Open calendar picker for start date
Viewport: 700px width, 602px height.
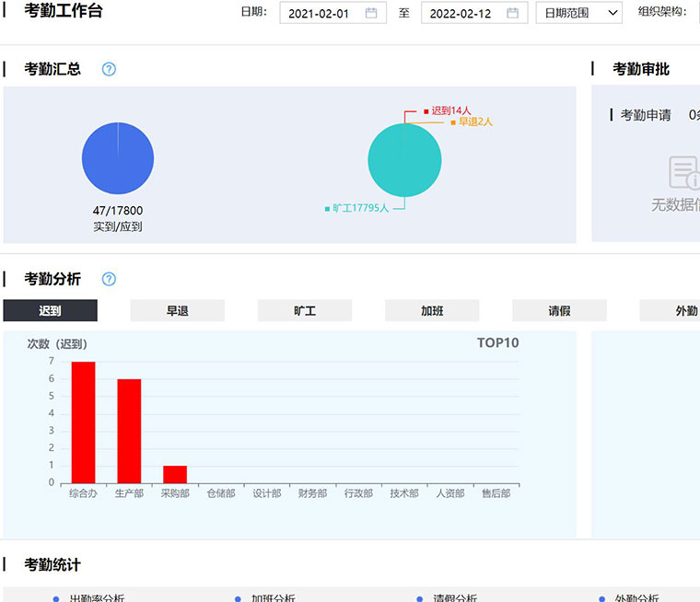(371, 13)
